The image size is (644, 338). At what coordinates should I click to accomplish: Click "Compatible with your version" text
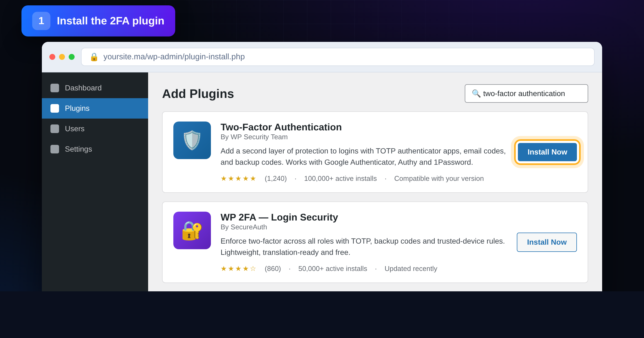[439, 178]
